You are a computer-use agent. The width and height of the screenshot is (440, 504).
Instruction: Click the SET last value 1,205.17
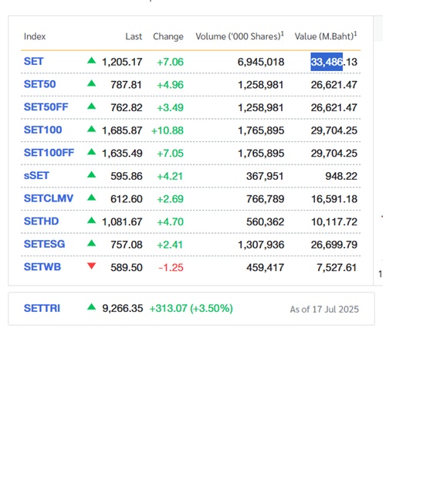coord(122,62)
